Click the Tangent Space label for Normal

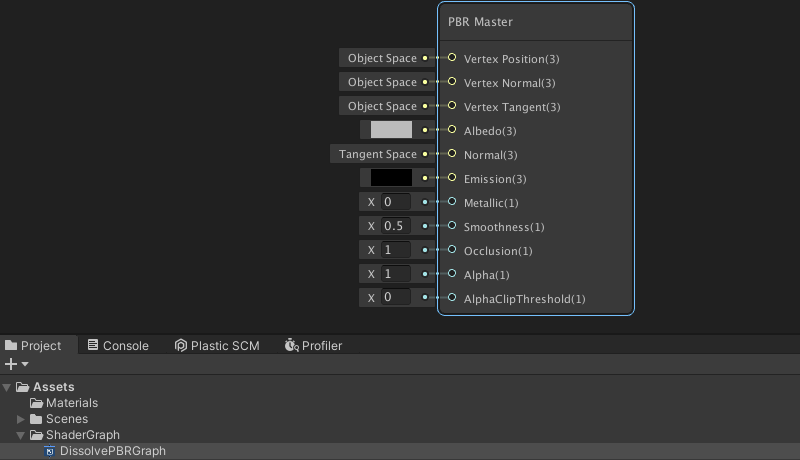(x=378, y=154)
